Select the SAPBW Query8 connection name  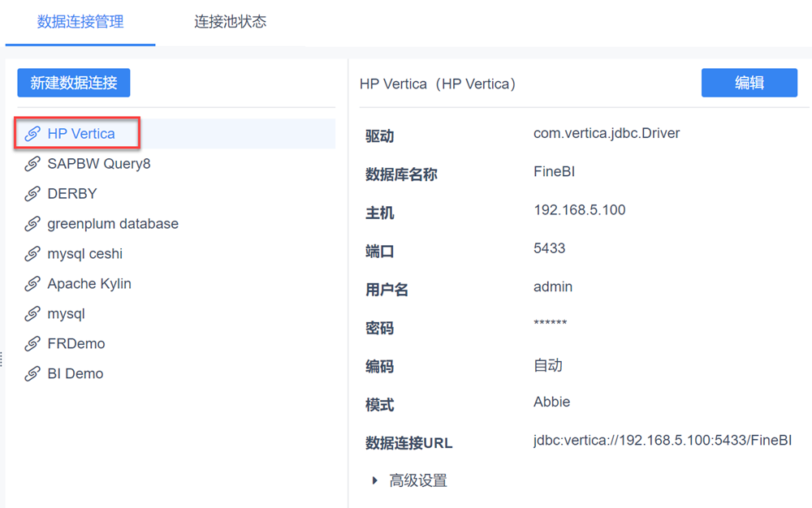tap(99, 164)
